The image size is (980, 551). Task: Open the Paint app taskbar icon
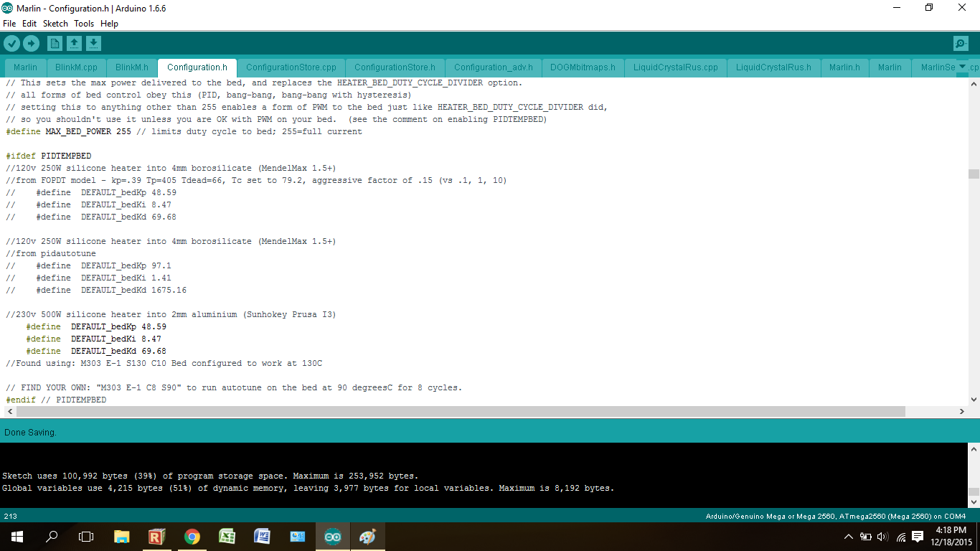(367, 537)
